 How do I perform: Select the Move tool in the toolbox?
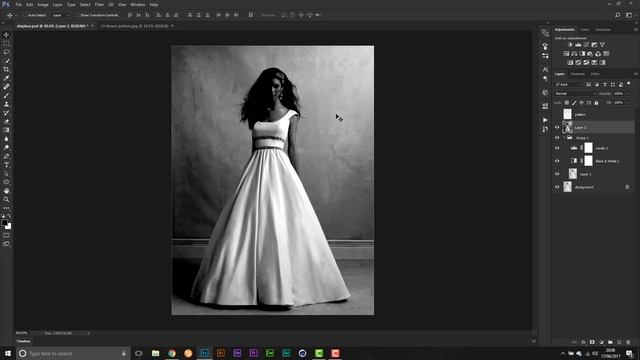click(6, 35)
